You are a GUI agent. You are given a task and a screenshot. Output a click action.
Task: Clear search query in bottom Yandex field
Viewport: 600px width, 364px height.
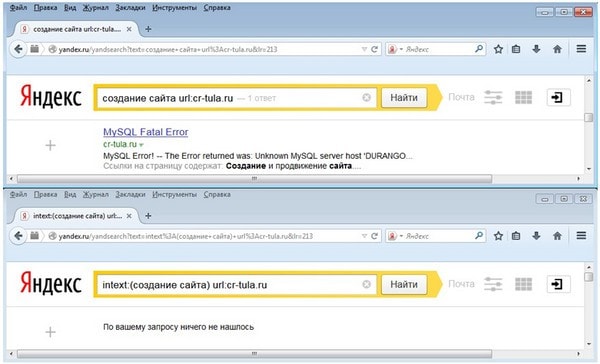tap(366, 284)
